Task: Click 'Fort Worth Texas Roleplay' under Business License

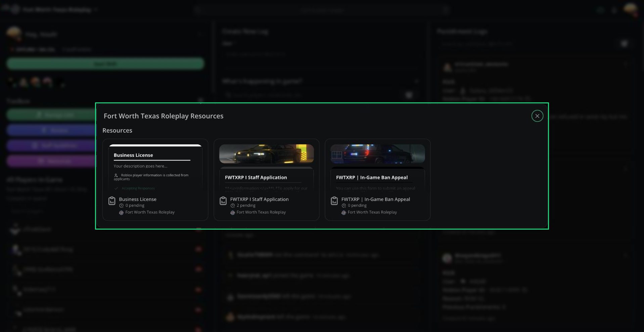Action: coord(150,212)
